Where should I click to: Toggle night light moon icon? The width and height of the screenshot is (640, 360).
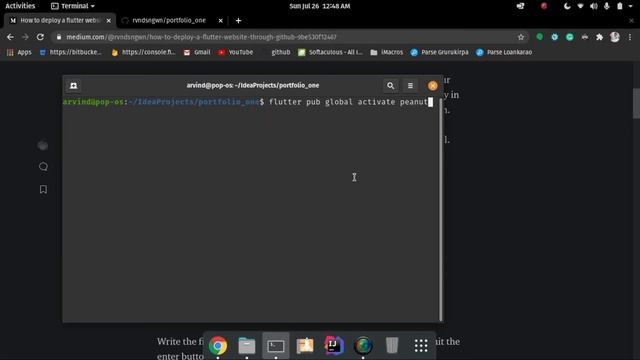(567, 6)
